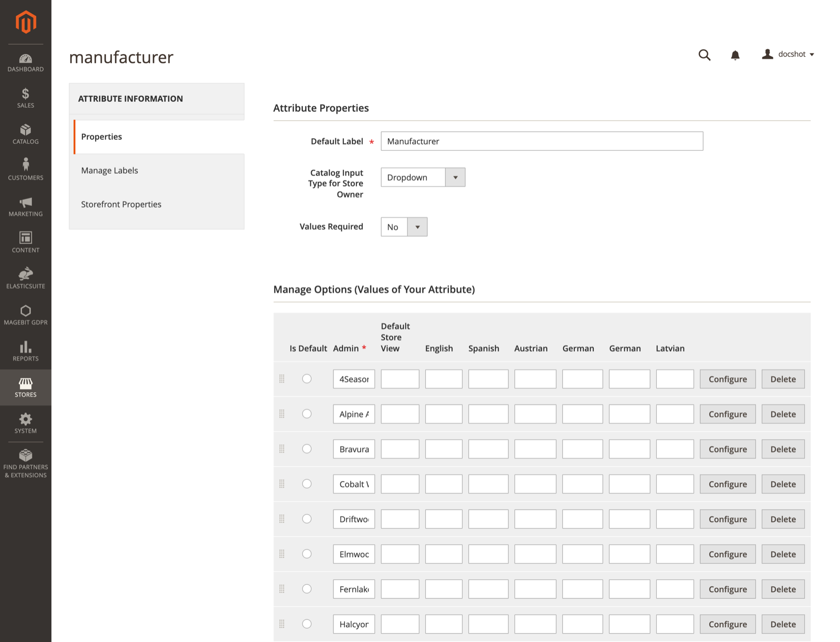Viewport: 840px width, 642px height.
Task: Grab the drag handle of Bravura row
Action: [282, 449]
